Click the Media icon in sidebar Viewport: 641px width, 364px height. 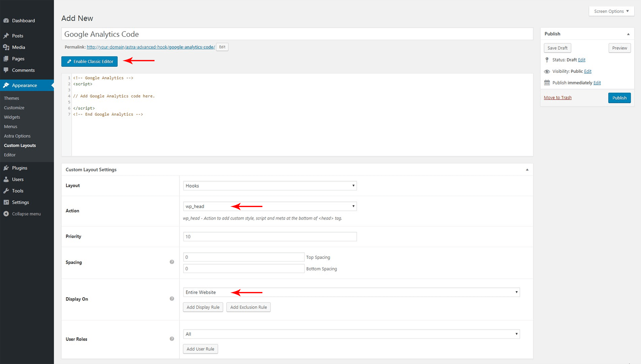[x=6, y=47]
